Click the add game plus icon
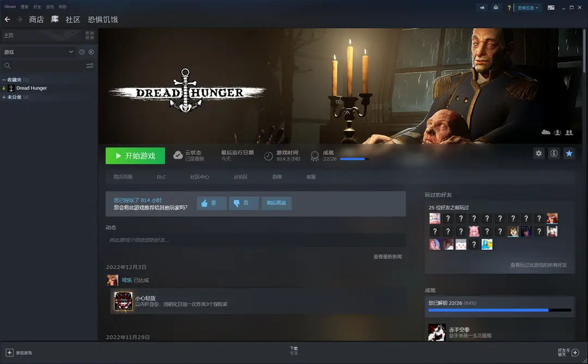Image resolution: width=588 pixels, height=364 pixels. click(x=9, y=353)
